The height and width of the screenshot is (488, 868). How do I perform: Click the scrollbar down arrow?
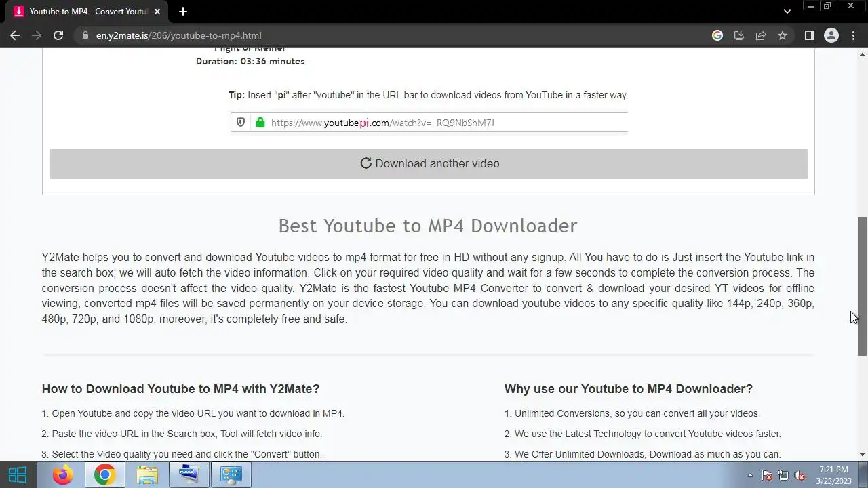coord(862,455)
